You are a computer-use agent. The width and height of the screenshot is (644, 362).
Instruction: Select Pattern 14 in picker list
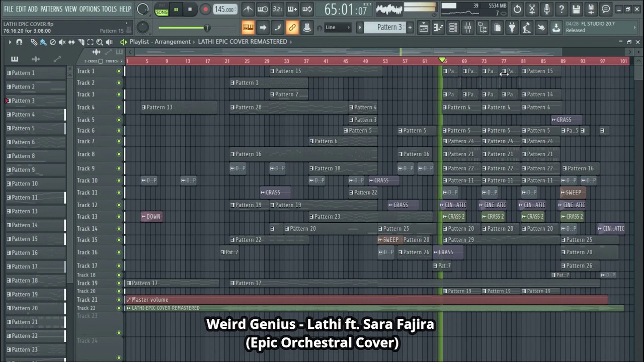pos(35,225)
